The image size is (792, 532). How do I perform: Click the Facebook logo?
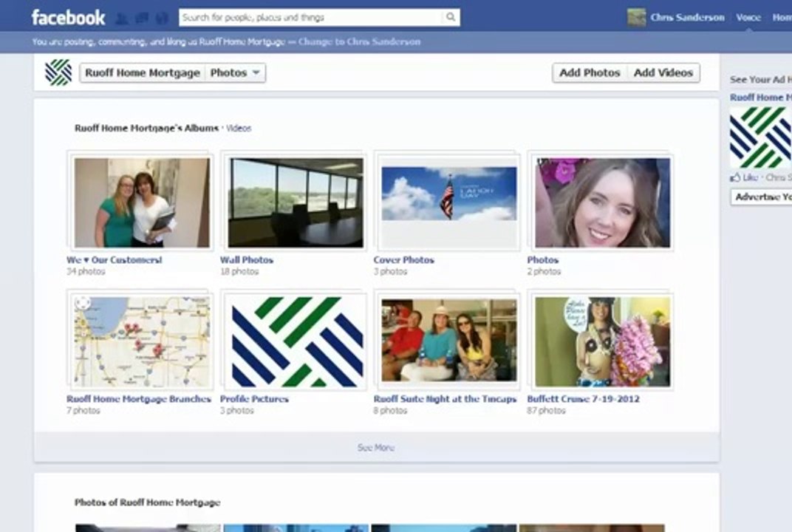[x=68, y=18]
